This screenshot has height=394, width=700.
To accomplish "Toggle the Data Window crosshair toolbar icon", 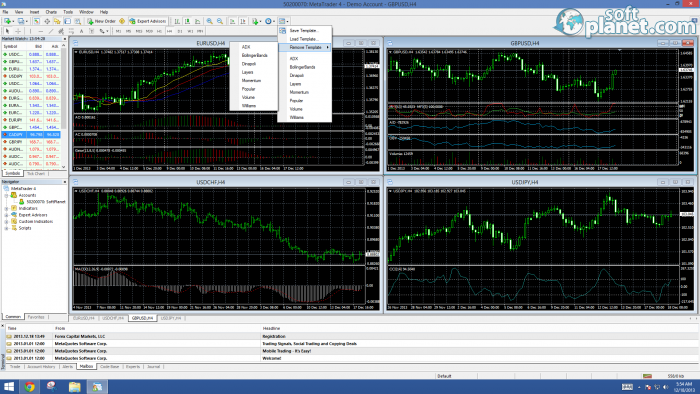I will [47, 21].
